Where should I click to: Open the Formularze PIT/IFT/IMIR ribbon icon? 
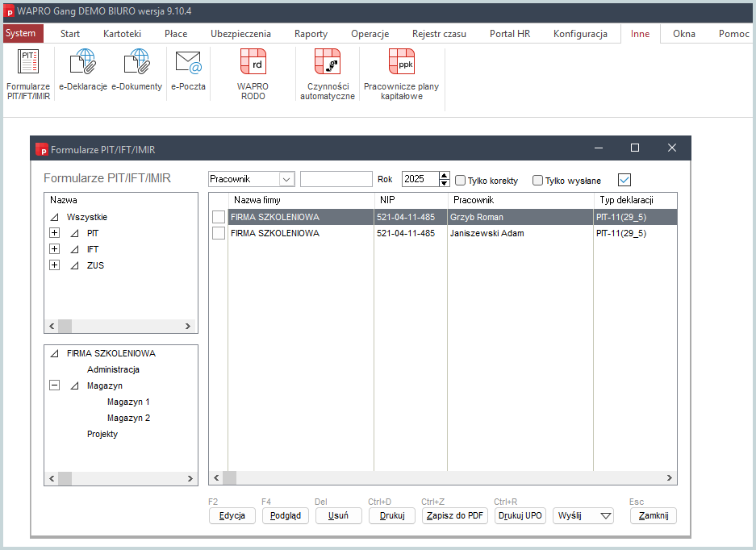[28, 73]
